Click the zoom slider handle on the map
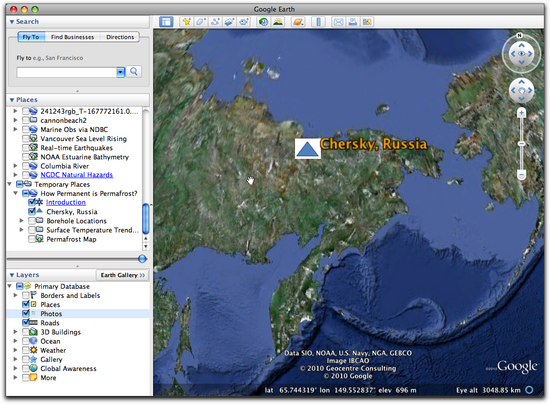 tap(522, 144)
